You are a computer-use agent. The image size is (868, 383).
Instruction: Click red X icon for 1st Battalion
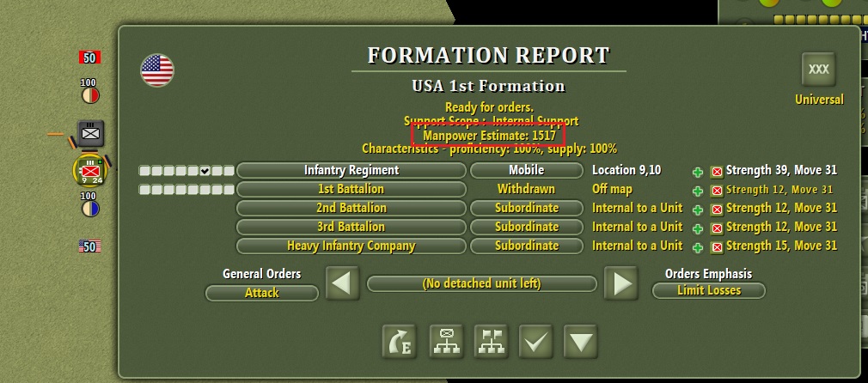tap(717, 191)
